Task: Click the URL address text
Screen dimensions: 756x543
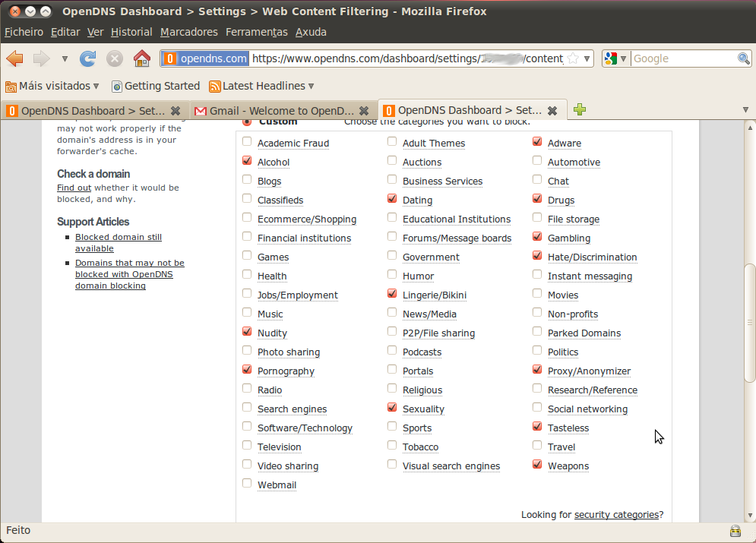Action: (407, 58)
